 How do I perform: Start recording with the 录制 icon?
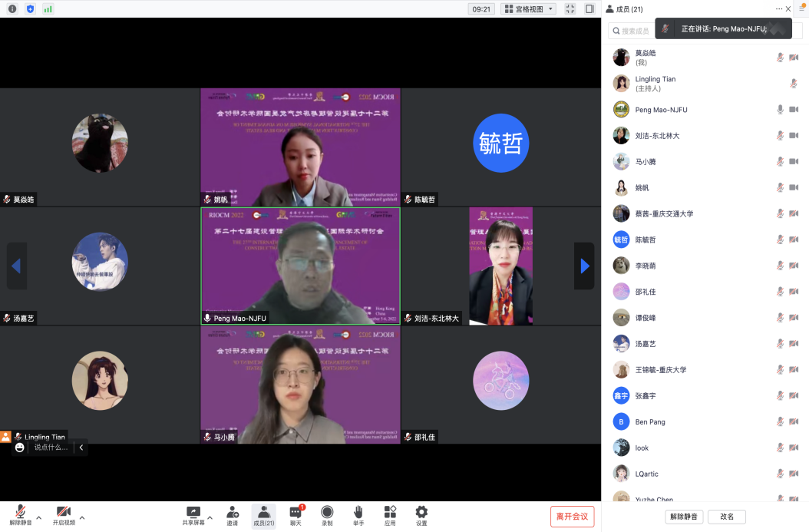[x=327, y=515]
